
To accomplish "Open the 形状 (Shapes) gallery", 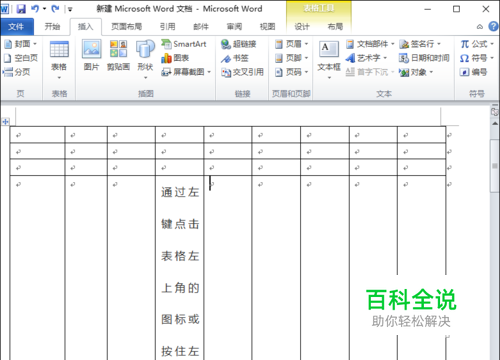I will click(145, 60).
